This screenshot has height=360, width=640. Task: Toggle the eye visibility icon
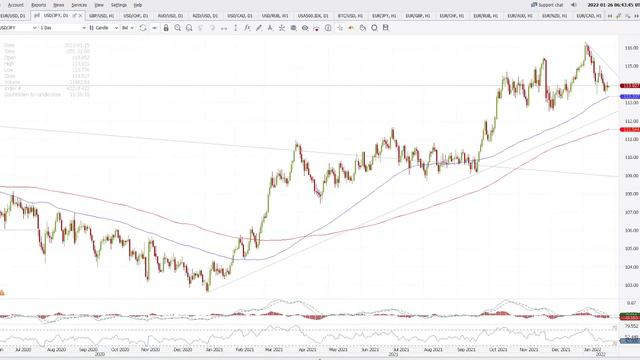point(305,28)
